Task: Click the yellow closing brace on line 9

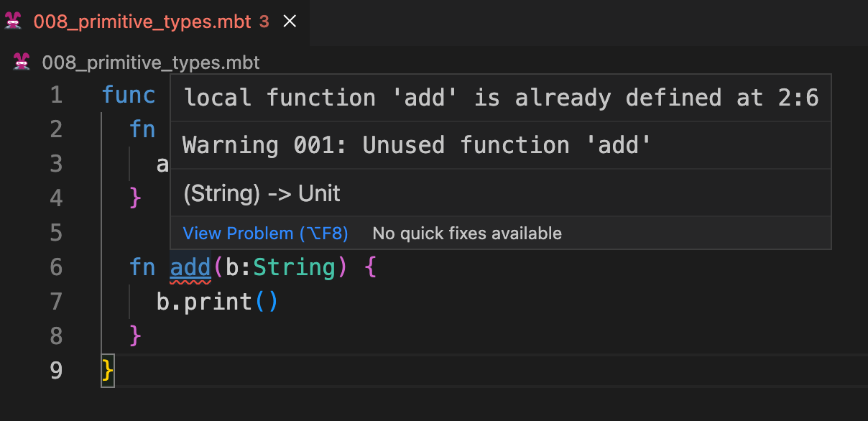Action: tap(108, 370)
